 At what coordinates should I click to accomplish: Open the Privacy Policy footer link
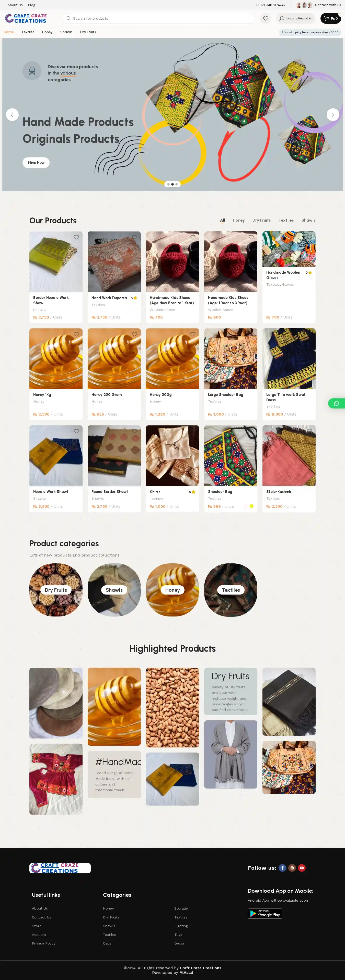pos(44,943)
